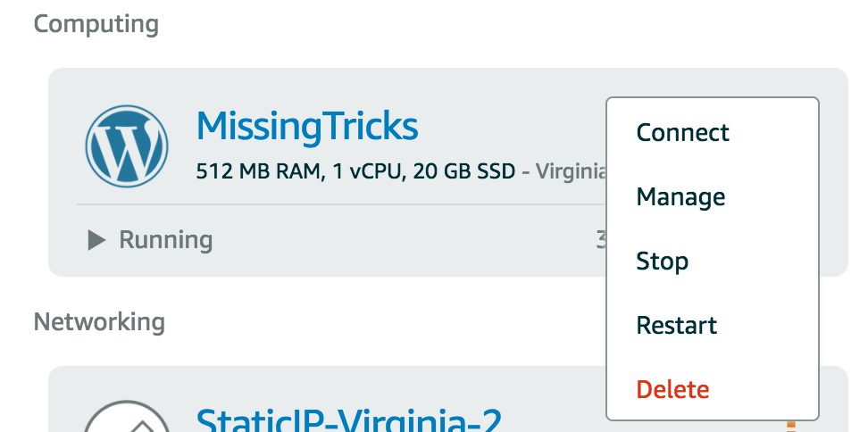
Task: Click the Networking section heading
Action: pos(99,322)
